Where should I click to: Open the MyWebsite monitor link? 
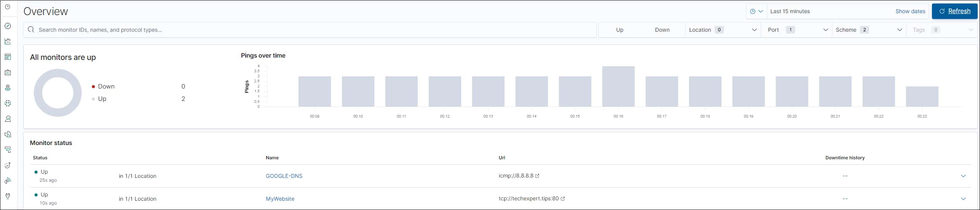click(280, 199)
